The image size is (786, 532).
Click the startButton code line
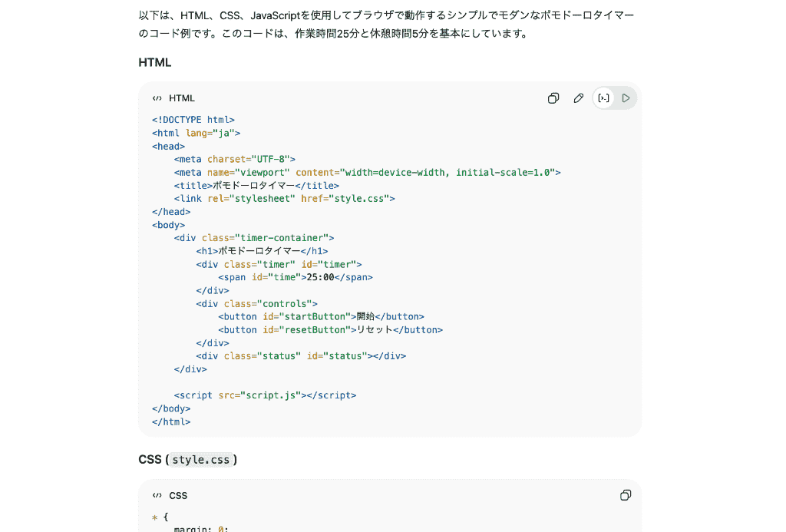(x=321, y=316)
